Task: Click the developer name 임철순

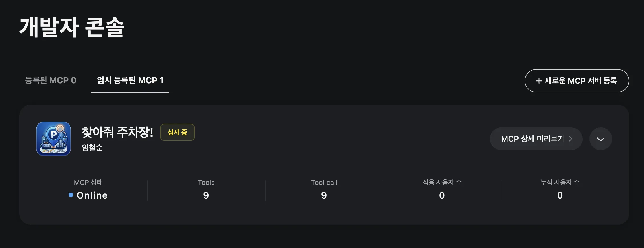Action: 92,148
